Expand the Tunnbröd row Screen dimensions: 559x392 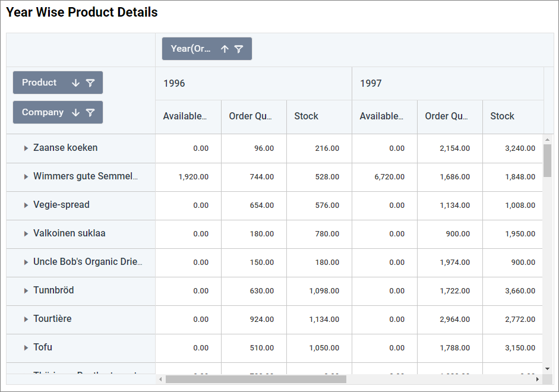pos(26,291)
